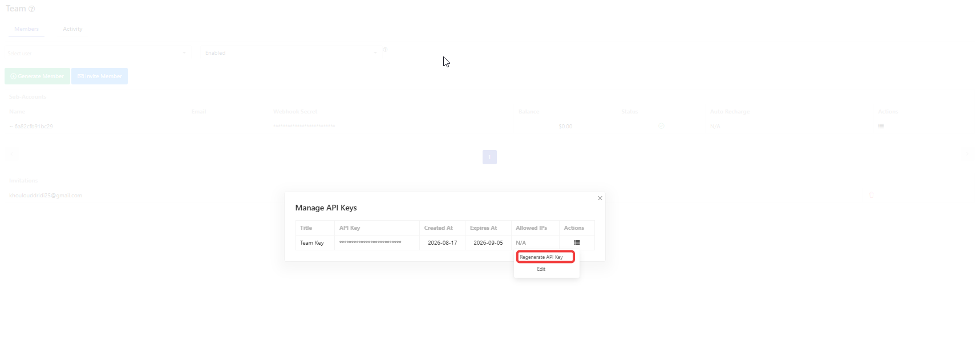Click the Invitations section heading

click(23, 181)
